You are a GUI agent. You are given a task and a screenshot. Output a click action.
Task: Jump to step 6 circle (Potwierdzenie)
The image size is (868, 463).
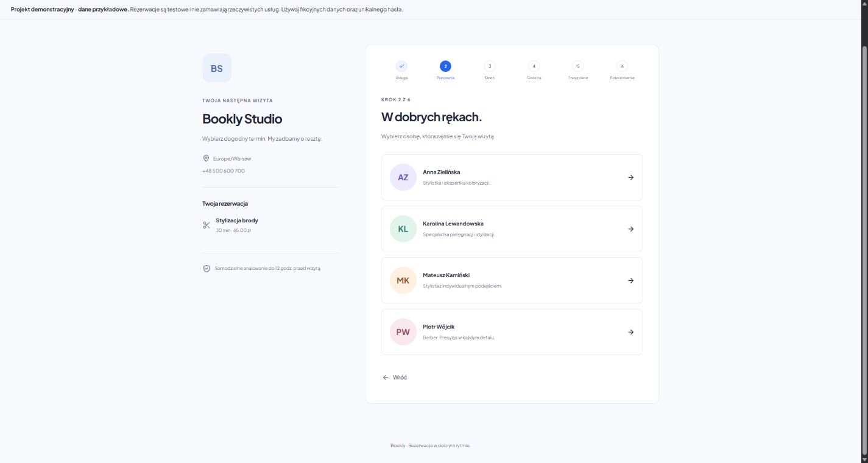pos(622,66)
